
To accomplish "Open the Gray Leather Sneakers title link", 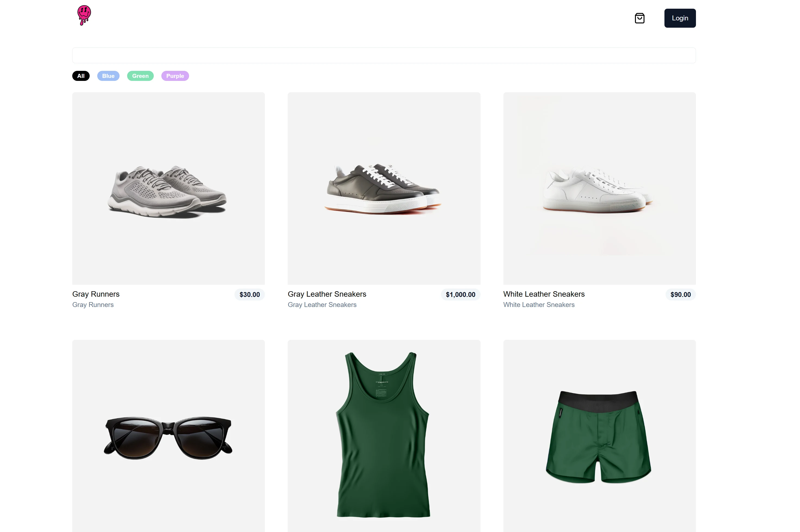I will [327, 294].
